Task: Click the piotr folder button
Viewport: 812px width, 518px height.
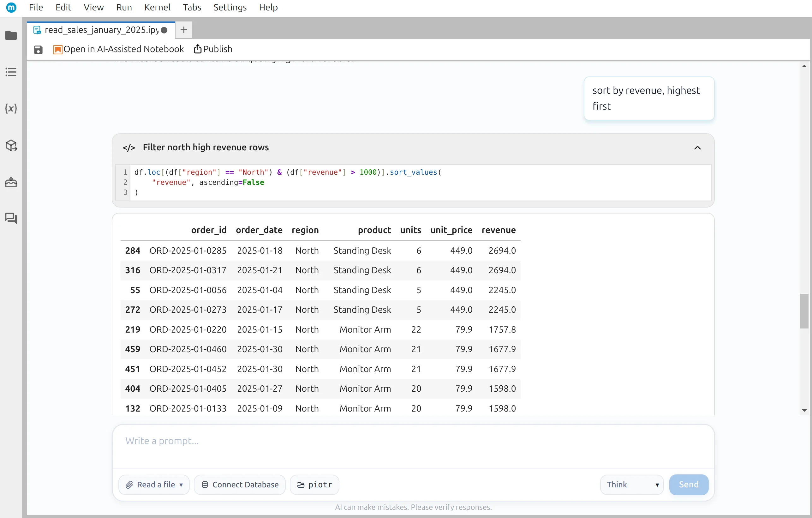Action: [314, 485]
